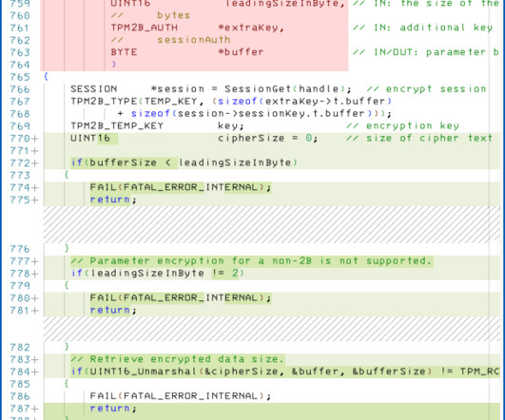The height and width of the screenshot is (420, 505).
Task: Click the added-line marker 775+ in gutter
Action: pyautogui.click(x=24, y=200)
